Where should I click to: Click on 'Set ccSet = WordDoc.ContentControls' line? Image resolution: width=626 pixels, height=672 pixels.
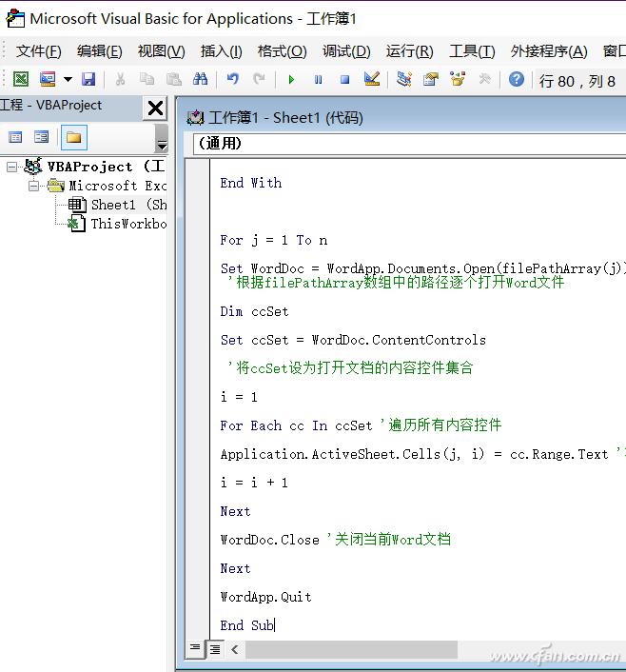click(x=353, y=340)
